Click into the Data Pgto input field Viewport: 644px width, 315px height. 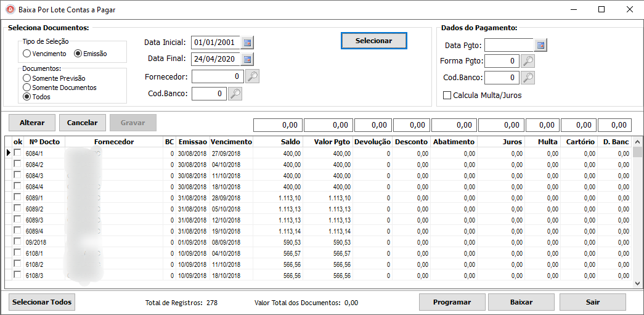[x=508, y=45]
